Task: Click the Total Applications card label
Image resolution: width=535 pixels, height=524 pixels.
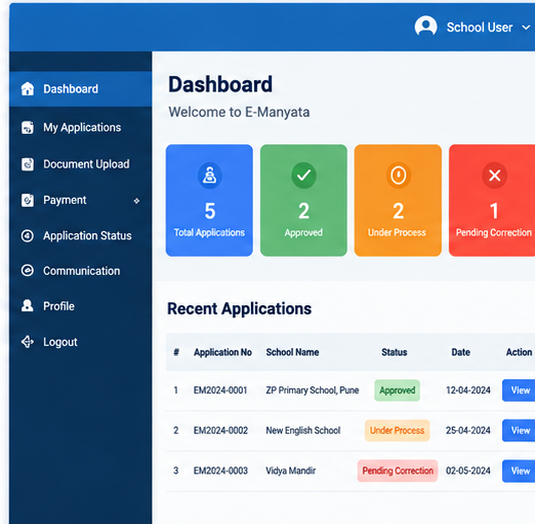Action: point(209,233)
